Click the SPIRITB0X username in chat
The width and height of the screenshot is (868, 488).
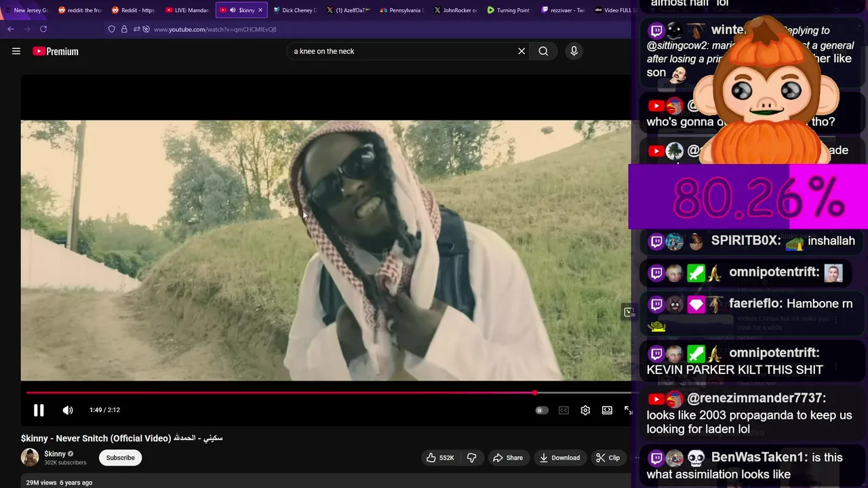pyautogui.click(x=746, y=241)
